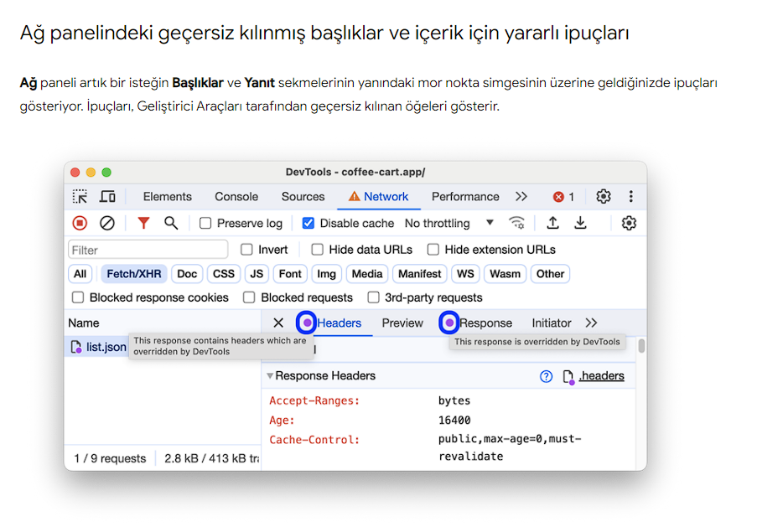This screenshot has width=757, height=532.
Task: Toggle the device toolbar icon
Action: pyautogui.click(x=107, y=196)
